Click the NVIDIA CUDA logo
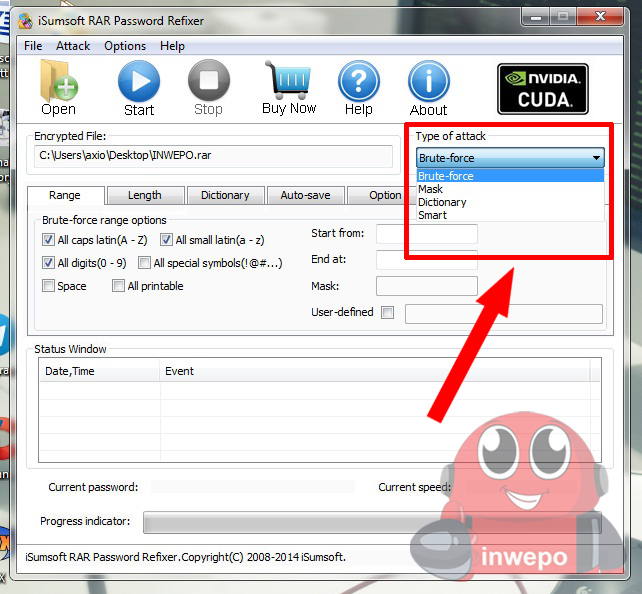 (543, 89)
